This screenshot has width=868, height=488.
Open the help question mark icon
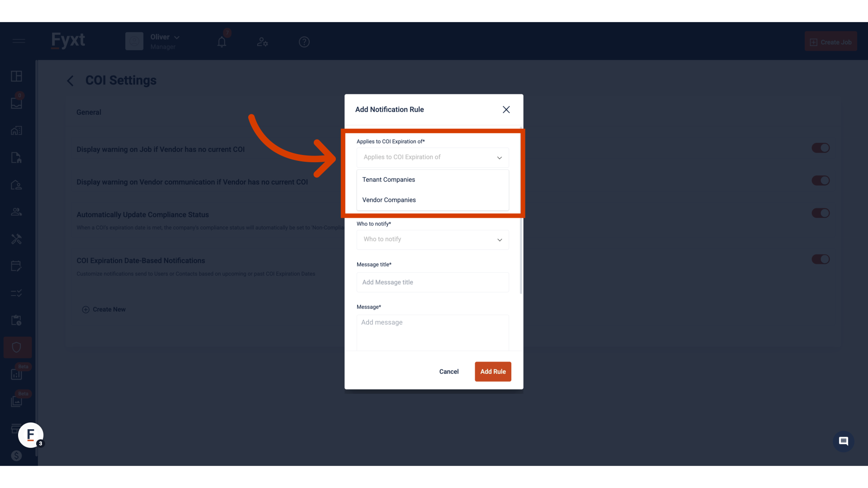click(304, 42)
